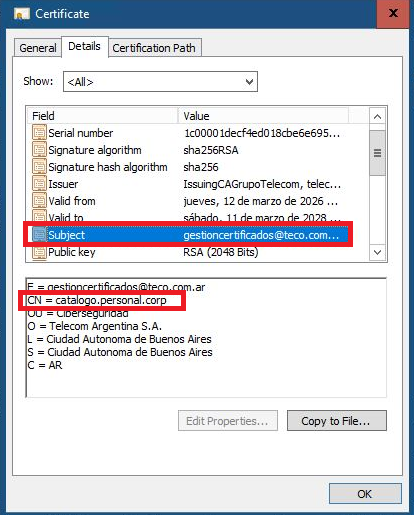Click the Subject field icon
Image resolution: width=414 pixels, height=515 pixels.
(39, 235)
